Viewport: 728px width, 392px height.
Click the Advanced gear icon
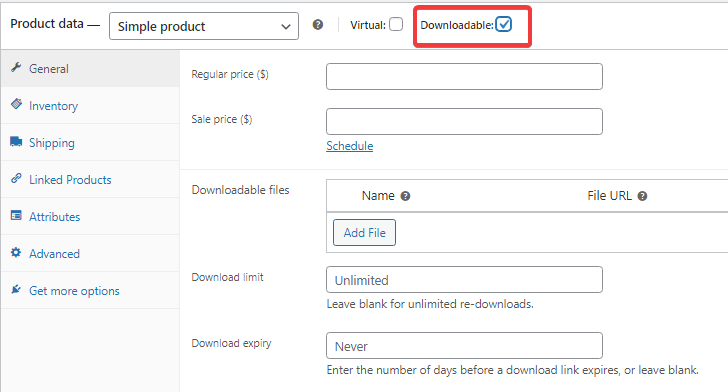click(16, 253)
